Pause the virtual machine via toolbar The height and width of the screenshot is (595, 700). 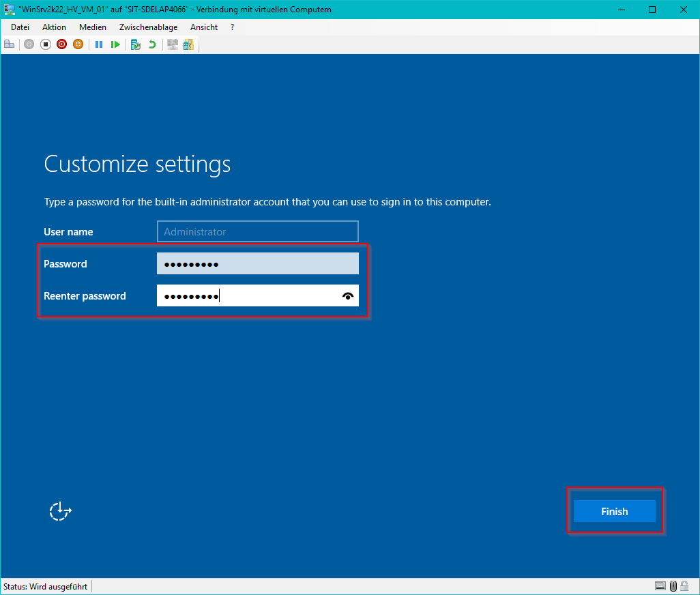click(x=99, y=44)
